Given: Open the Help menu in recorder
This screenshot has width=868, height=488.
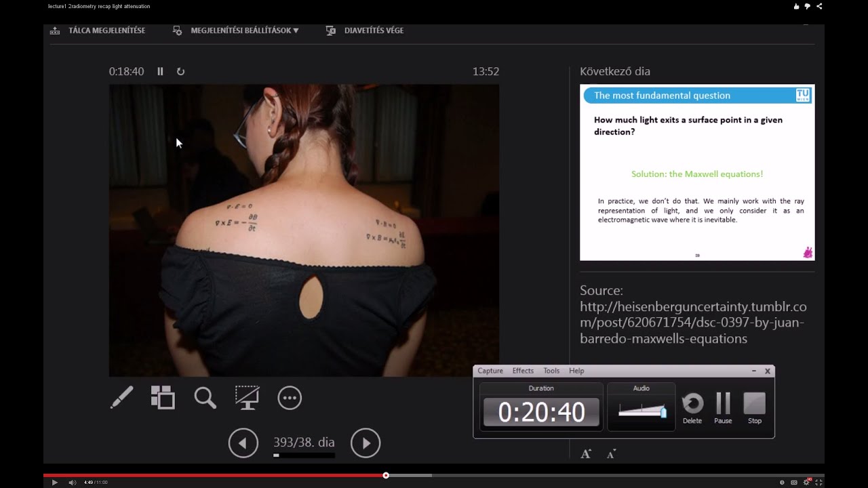Looking at the screenshot, I should (x=576, y=371).
